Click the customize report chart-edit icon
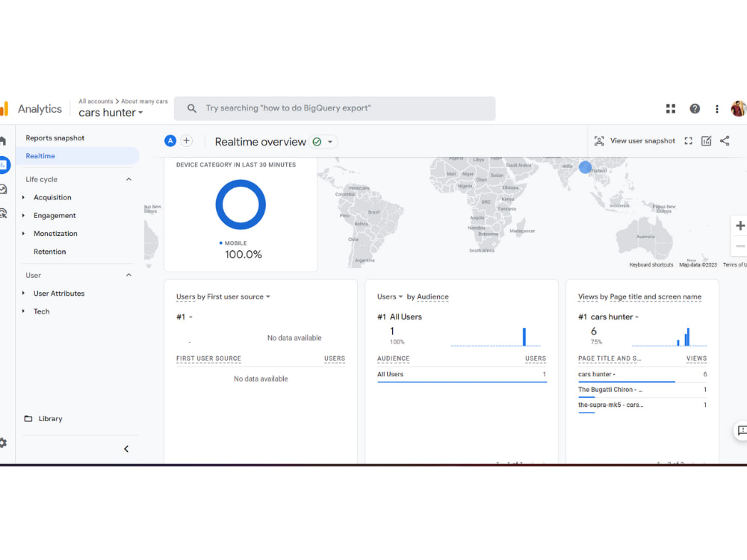The height and width of the screenshot is (560, 747). 706,141
